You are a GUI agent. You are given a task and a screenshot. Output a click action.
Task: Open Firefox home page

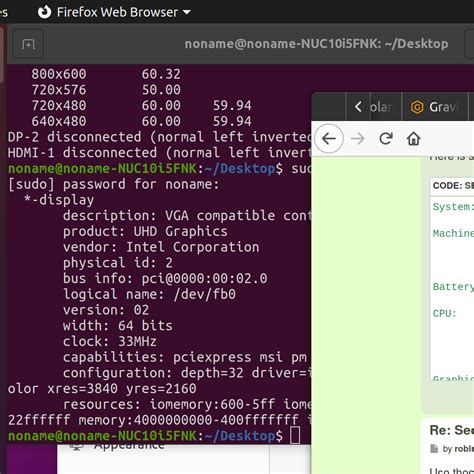coord(414,138)
